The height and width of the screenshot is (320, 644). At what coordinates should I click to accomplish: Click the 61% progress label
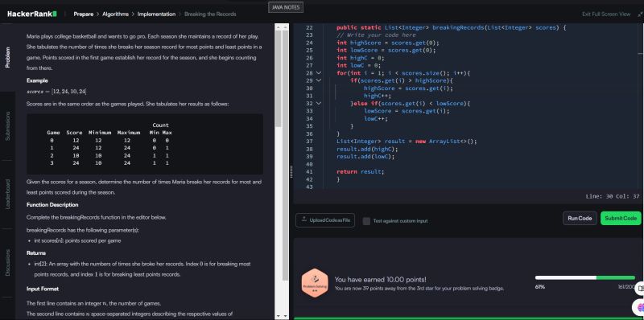539,287
